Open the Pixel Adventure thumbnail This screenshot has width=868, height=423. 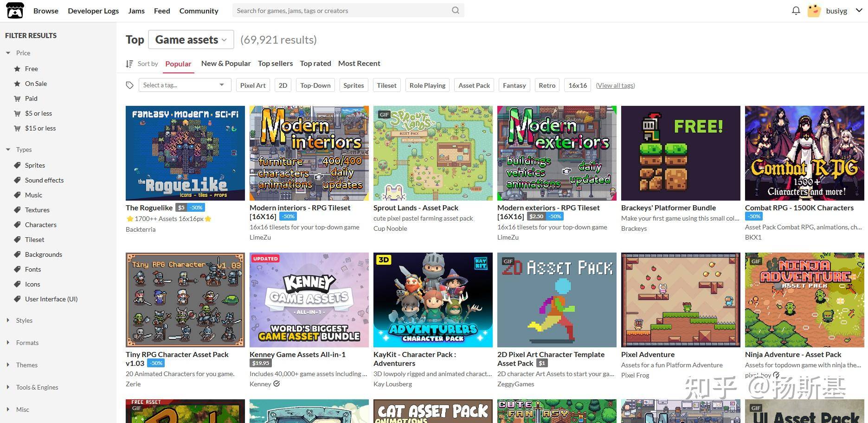click(x=681, y=300)
